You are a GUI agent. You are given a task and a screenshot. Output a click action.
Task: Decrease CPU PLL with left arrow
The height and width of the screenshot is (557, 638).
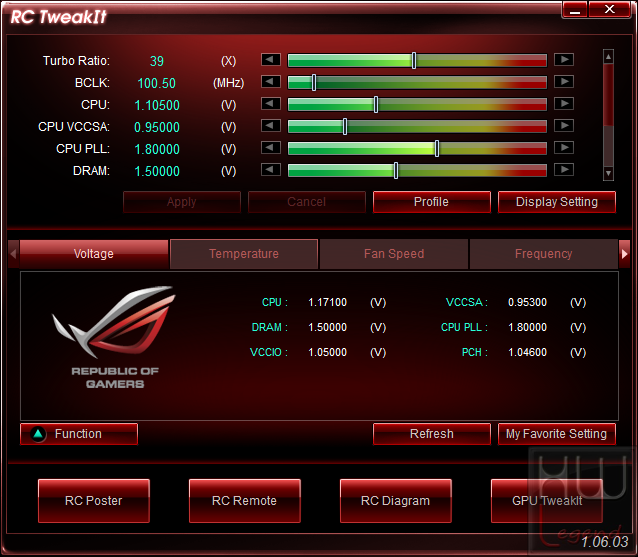(271, 148)
